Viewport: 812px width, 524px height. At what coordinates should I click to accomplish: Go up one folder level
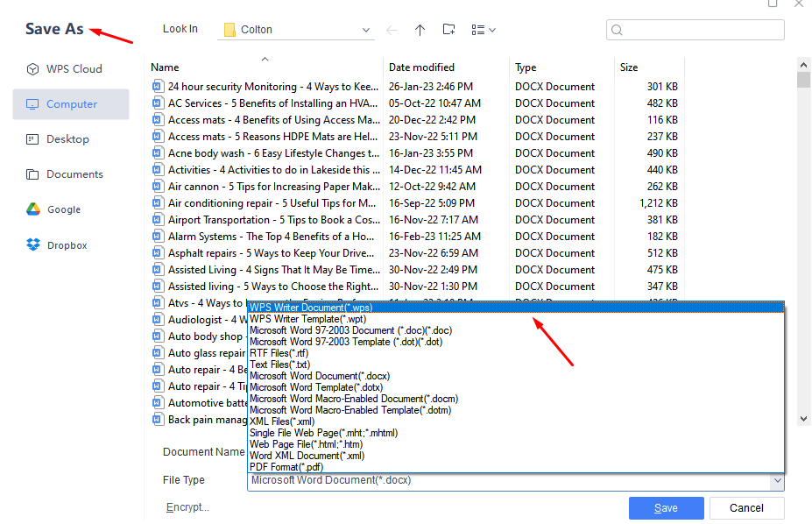[420, 30]
